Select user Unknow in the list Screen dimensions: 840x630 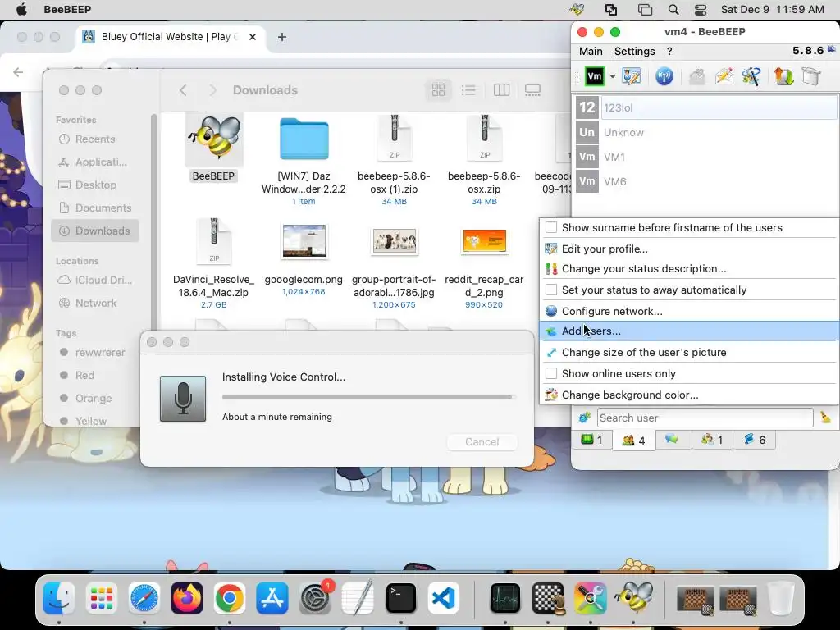(706, 132)
